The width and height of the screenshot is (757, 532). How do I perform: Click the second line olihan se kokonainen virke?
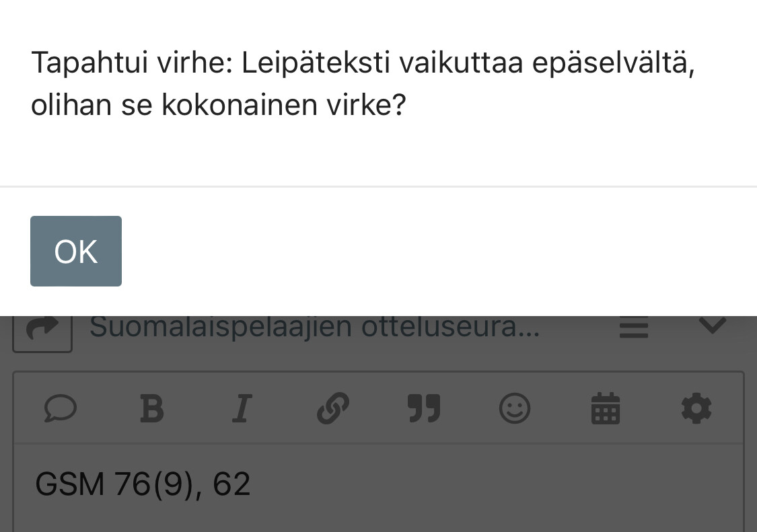tap(218, 105)
